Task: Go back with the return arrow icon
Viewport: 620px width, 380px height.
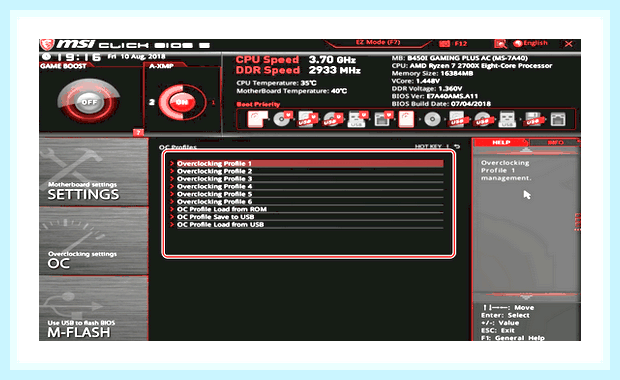Action: pyautogui.click(x=457, y=146)
